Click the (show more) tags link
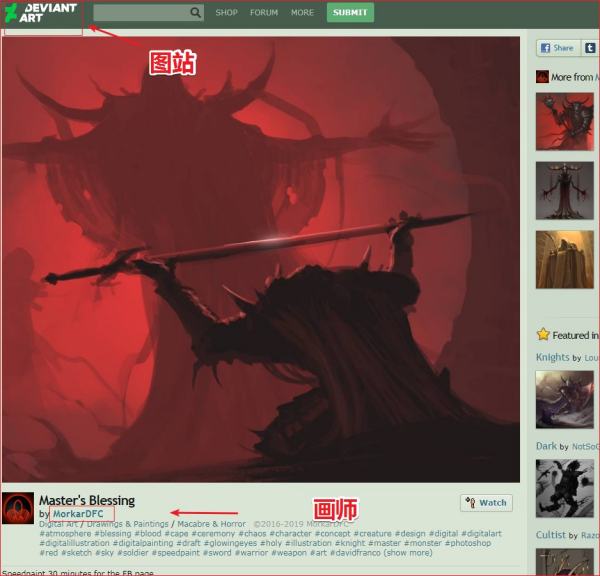This screenshot has width=600, height=576. pyautogui.click(x=408, y=553)
